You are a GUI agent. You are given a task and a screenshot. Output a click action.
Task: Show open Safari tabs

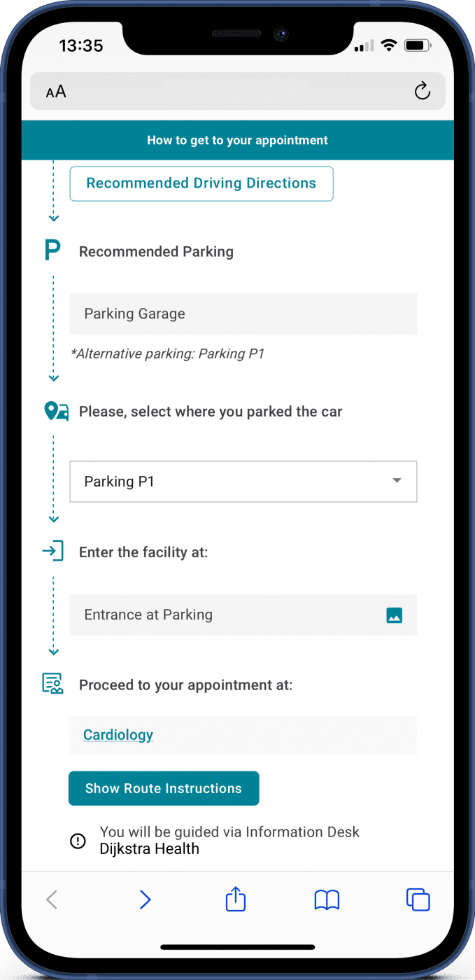pos(418,899)
